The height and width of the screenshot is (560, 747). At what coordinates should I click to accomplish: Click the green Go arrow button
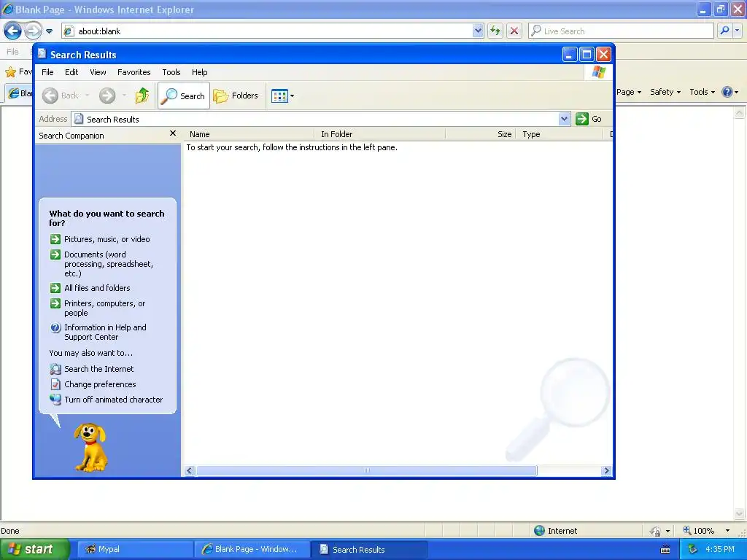pos(581,119)
